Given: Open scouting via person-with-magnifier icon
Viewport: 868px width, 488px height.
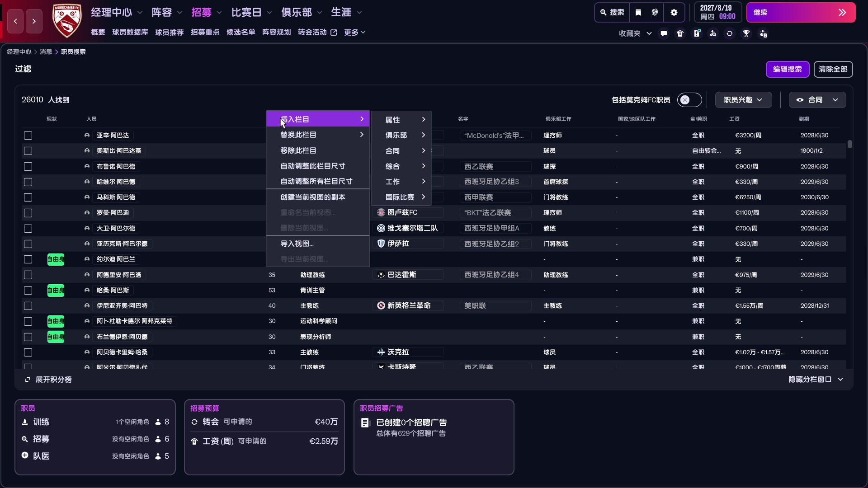Looking at the screenshot, I should (713, 33).
